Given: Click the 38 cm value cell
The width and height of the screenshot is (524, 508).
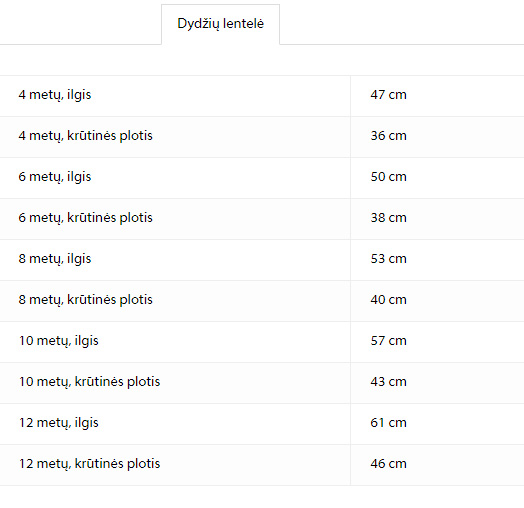Looking at the screenshot, I should 388,218.
